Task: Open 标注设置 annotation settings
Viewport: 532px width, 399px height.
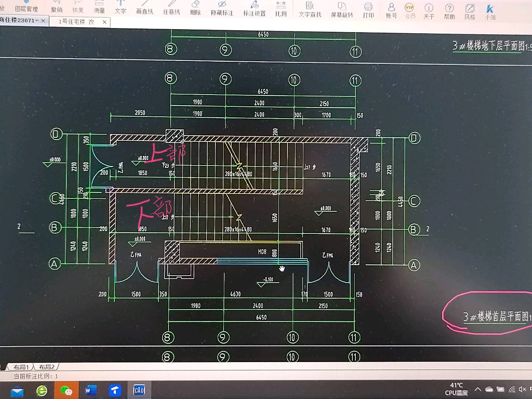Action: 255,10
